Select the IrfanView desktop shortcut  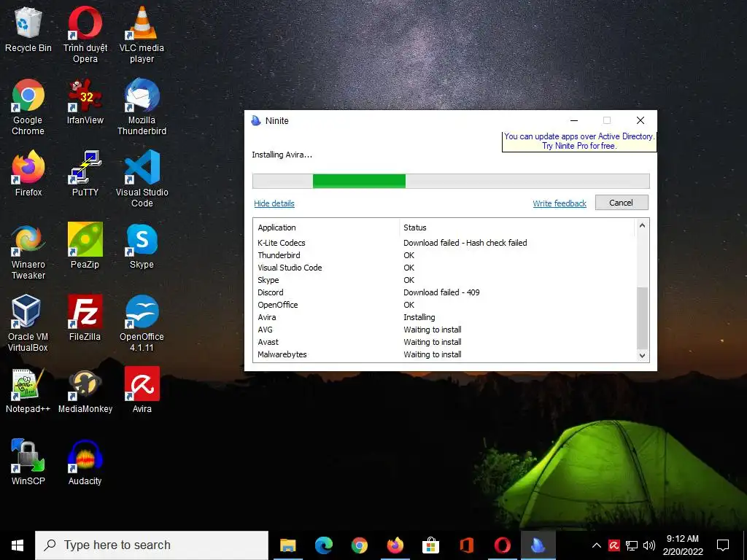click(85, 101)
